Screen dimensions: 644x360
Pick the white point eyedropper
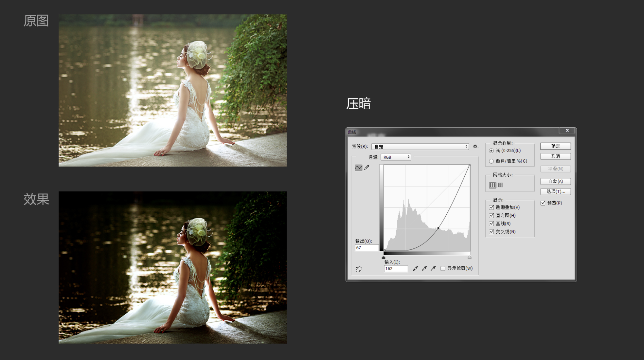(433, 268)
